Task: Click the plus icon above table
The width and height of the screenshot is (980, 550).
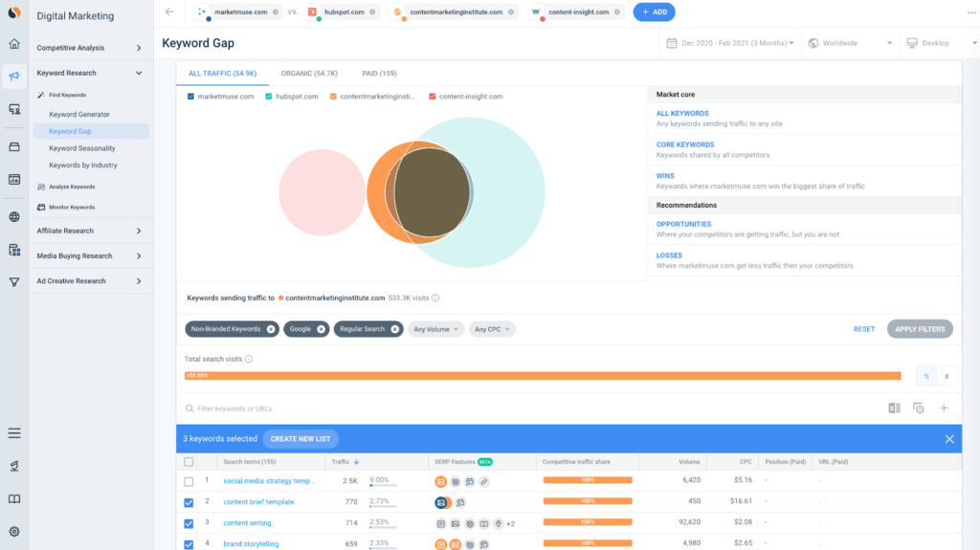Action: pyautogui.click(x=944, y=408)
